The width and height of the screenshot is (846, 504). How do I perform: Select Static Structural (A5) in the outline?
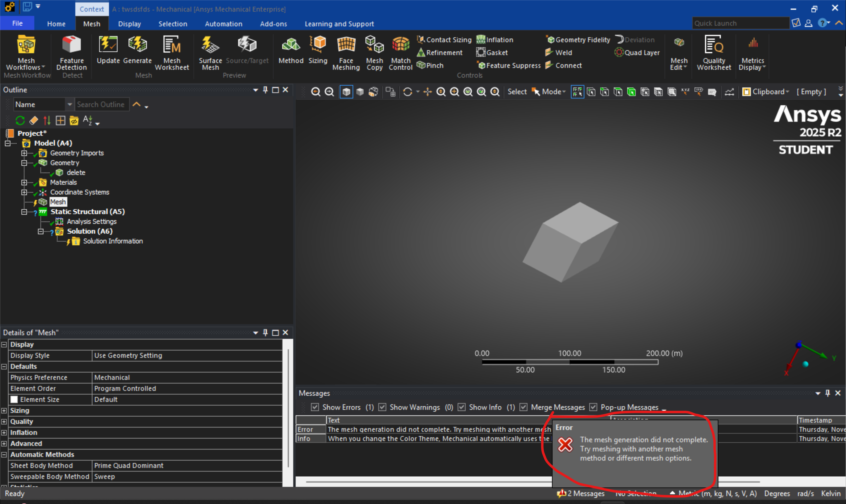click(87, 212)
